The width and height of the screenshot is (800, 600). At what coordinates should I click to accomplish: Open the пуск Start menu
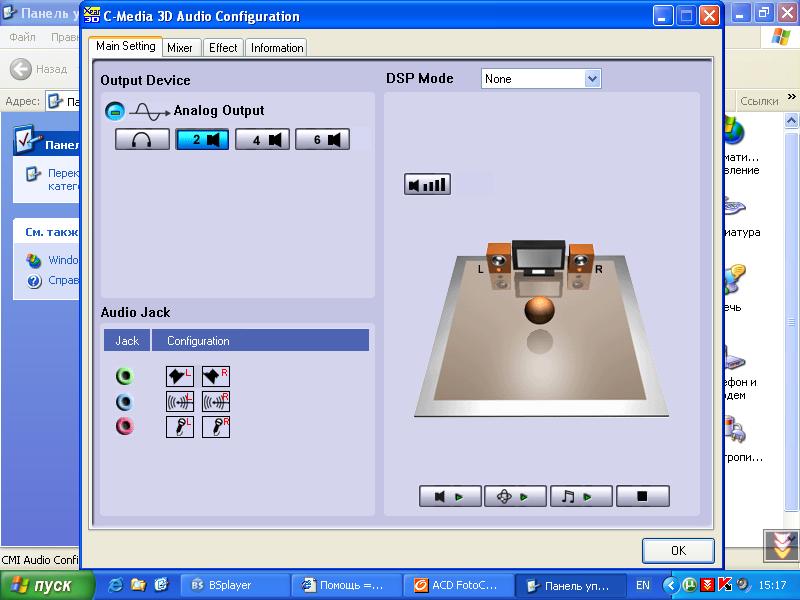point(47,585)
